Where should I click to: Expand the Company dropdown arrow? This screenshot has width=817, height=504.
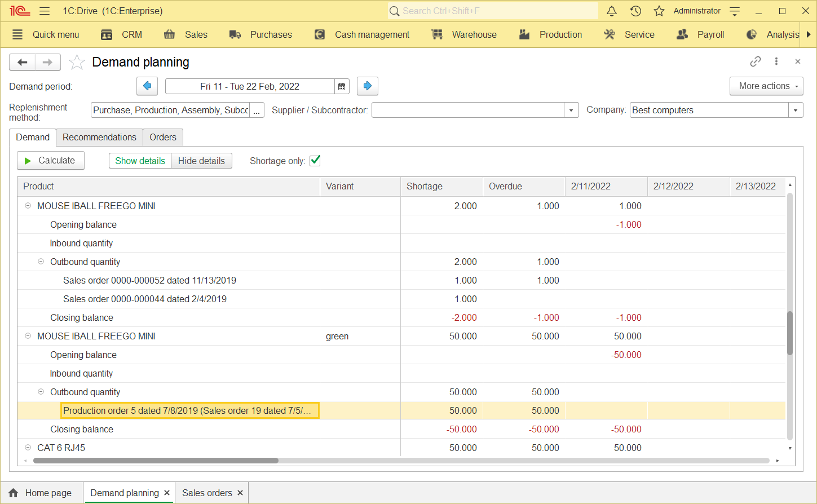coord(796,110)
